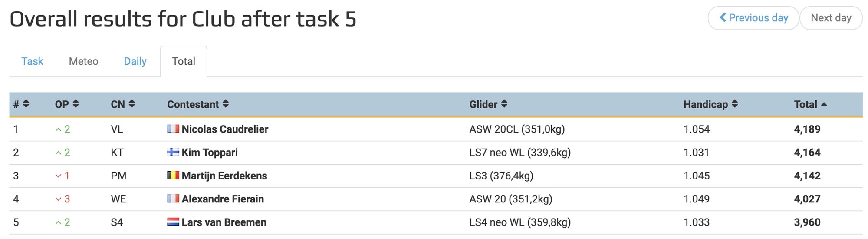868x239 pixels.
Task: Open the Task tab
Action: pyautogui.click(x=33, y=61)
